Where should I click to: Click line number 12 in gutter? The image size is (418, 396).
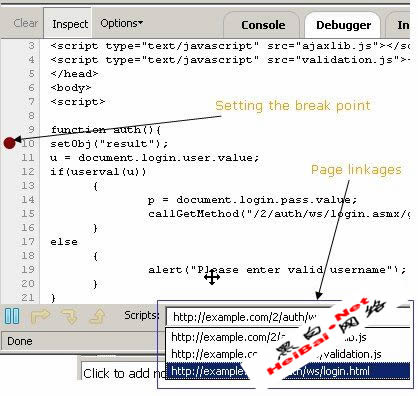28,171
